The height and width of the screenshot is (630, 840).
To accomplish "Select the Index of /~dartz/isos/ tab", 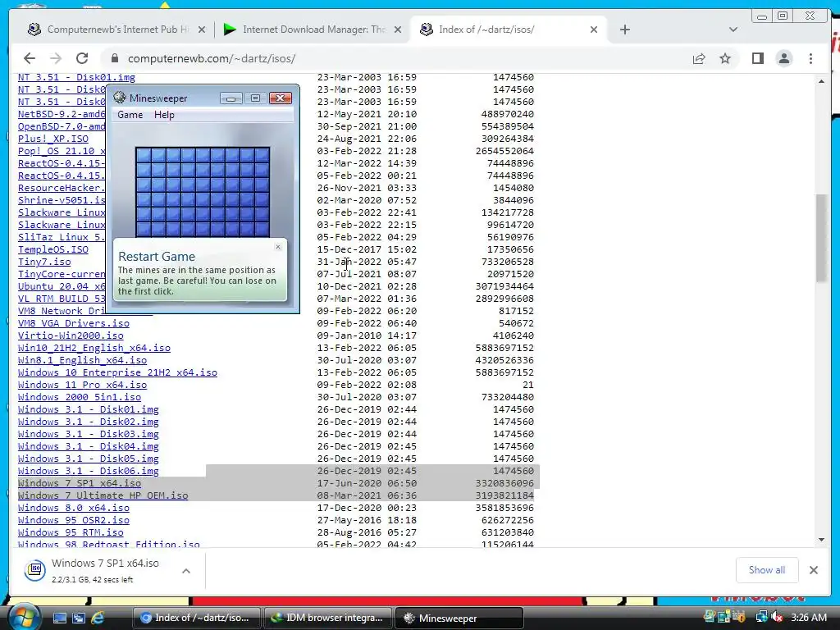I will tap(508, 30).
